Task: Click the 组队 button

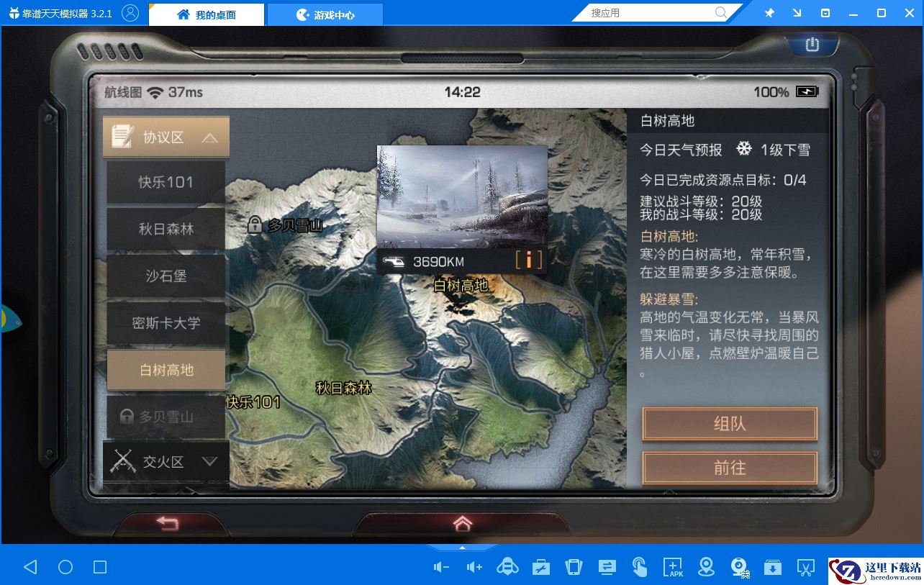Action: (x=730, y=424)
